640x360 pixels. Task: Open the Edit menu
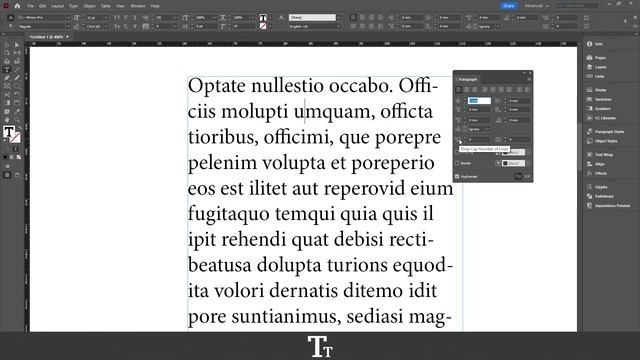[42, 6]
